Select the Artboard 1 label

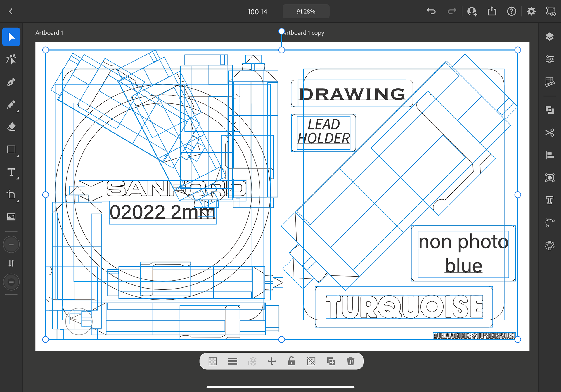coord(49,33)
